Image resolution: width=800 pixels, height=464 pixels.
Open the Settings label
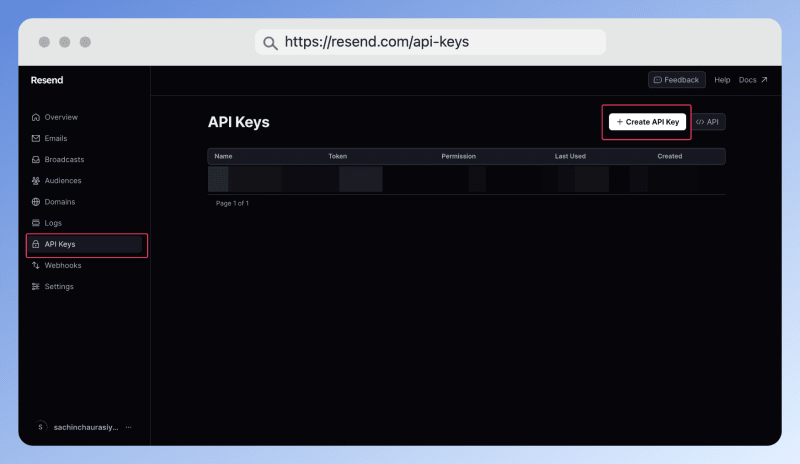coord(59,286)
